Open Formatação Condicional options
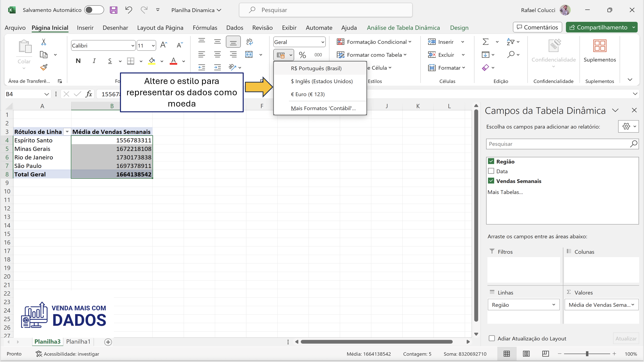Screen dimensions: 644x362 point(373,42)
